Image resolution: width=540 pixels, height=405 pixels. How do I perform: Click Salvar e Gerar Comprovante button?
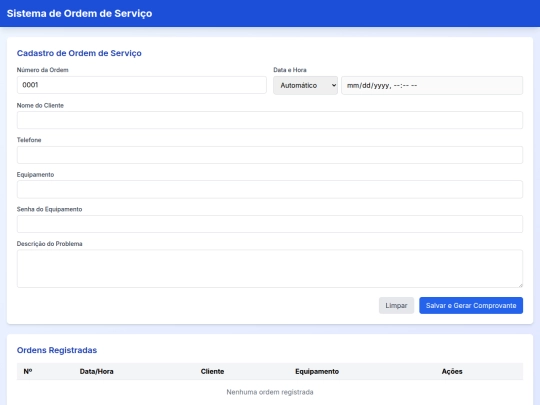pyautogui.click(x=471, y=305)
